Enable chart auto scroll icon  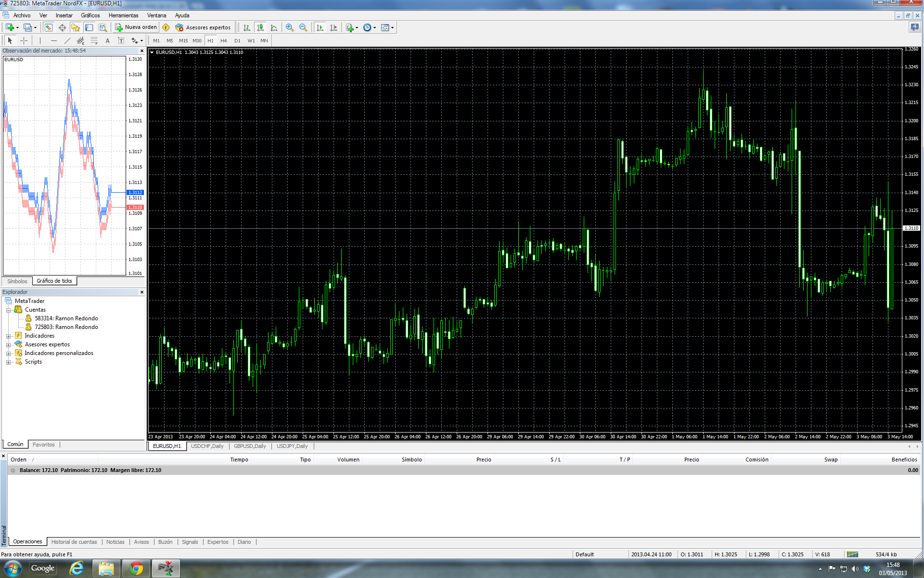(x=320, y=27)
